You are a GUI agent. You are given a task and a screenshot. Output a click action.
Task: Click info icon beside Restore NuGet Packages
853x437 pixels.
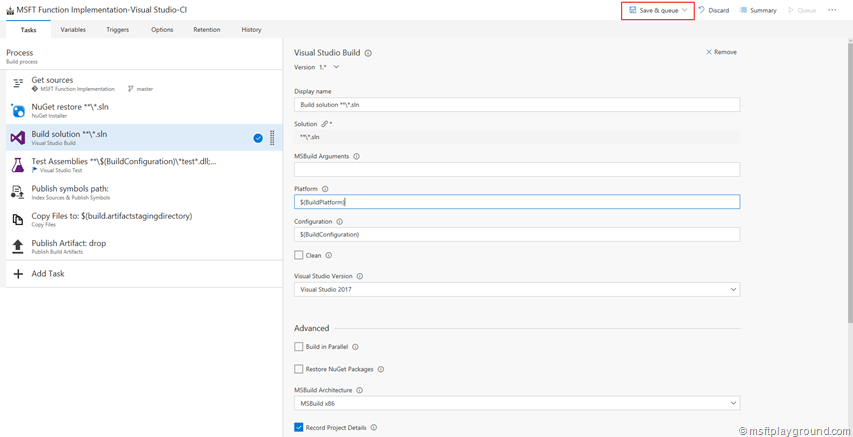click(x=381, y=369)
